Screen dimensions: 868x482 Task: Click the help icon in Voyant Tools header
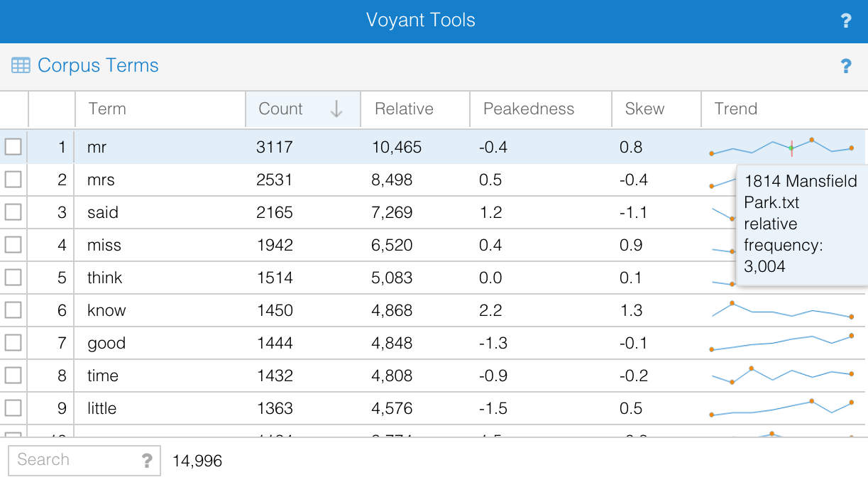845,21
